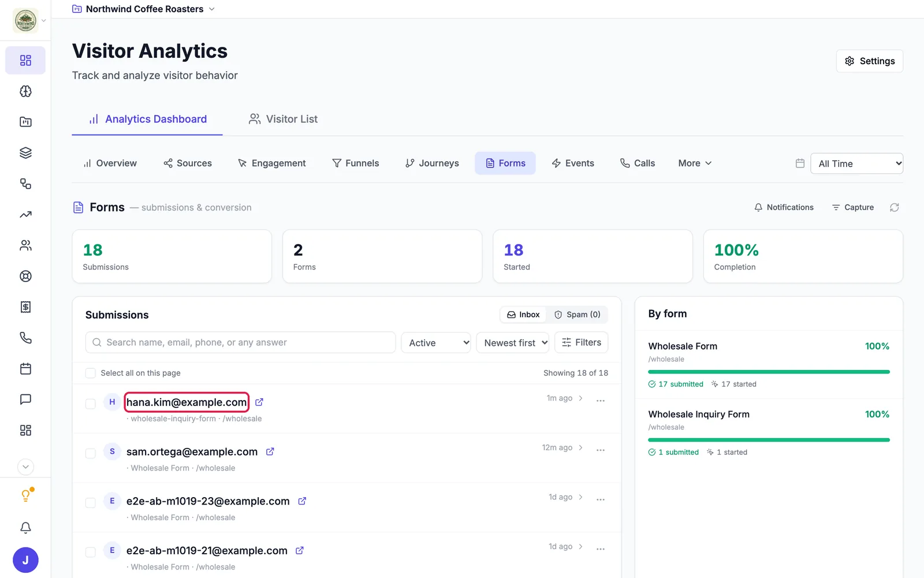Image resolution: width=924 pixels, height=578 pixels.
Task: Open the Funnels sub-tab
Action: pos(356,164)
